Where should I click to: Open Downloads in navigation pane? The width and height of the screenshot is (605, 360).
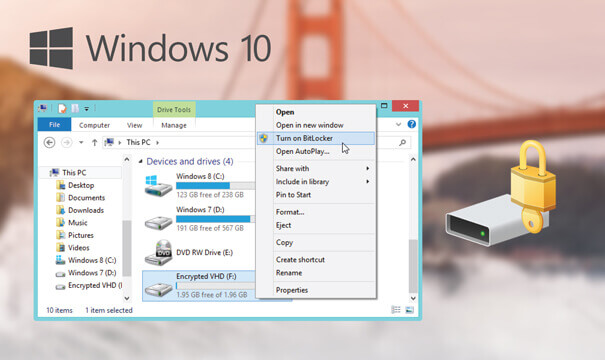(x=86, y=210)
